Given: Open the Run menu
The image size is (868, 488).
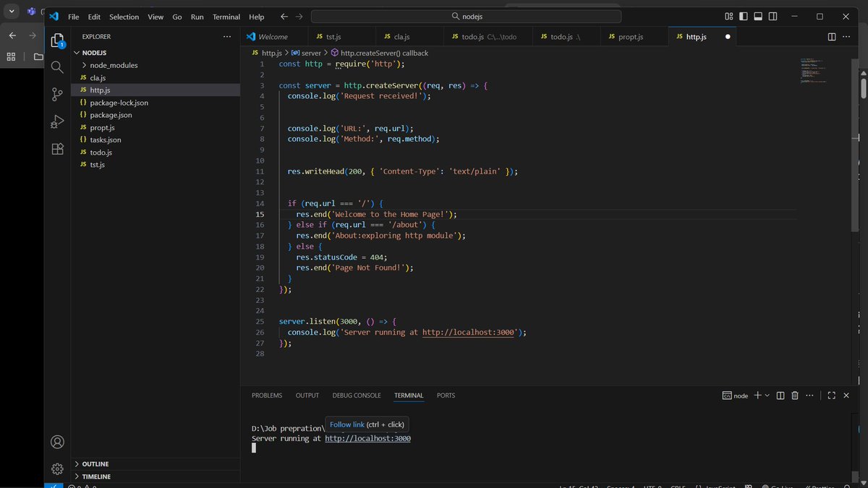Looking at the screenshot, I should tap(197, 17).
